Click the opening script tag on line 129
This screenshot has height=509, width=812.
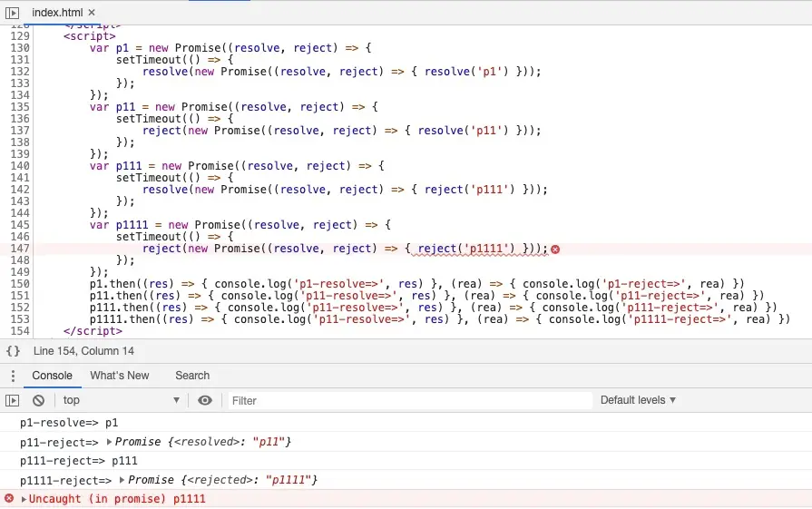coord(90,36)
